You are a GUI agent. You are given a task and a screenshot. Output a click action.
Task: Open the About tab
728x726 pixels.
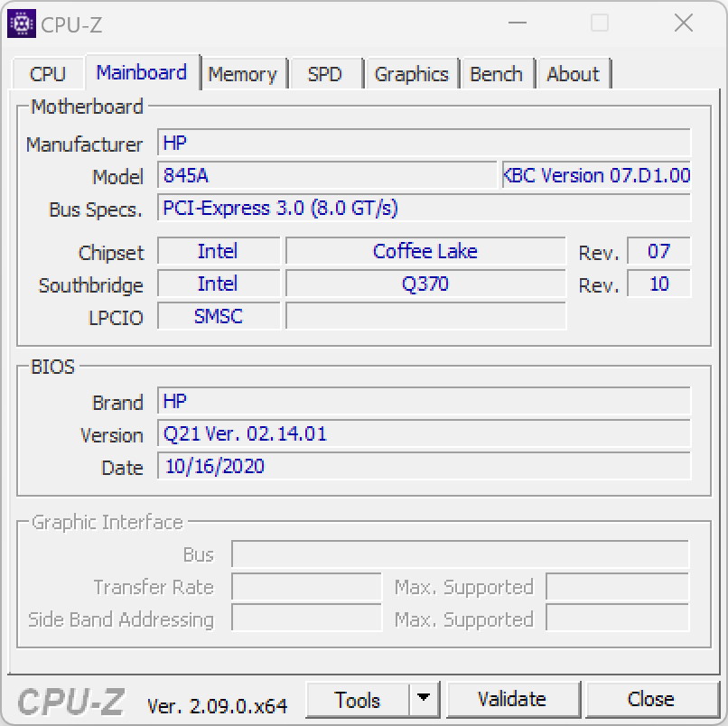tap(574, 74)
